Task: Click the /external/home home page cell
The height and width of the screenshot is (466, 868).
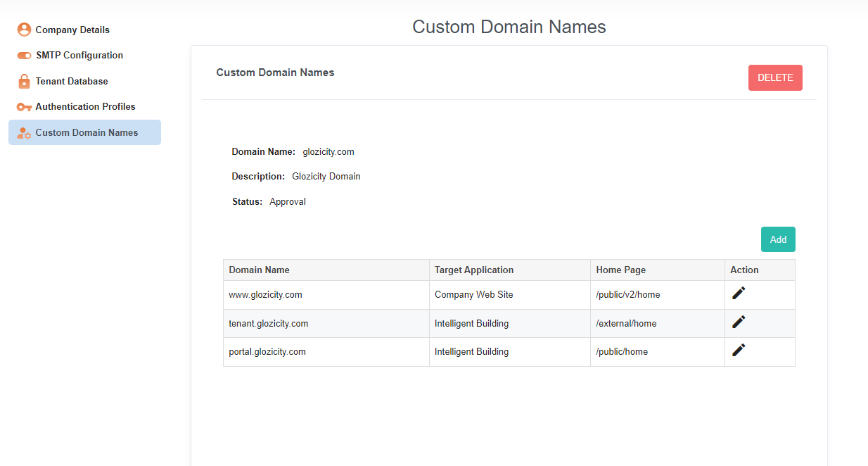Action: 626,324
